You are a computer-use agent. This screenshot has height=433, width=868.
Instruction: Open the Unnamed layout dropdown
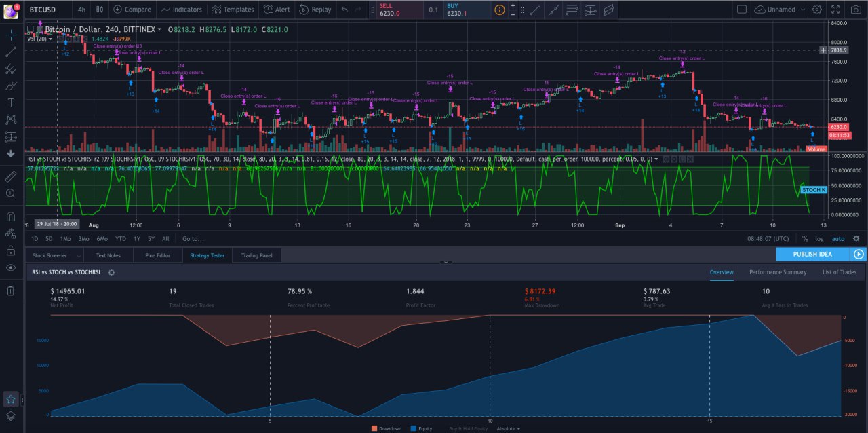tap(780, 10)
